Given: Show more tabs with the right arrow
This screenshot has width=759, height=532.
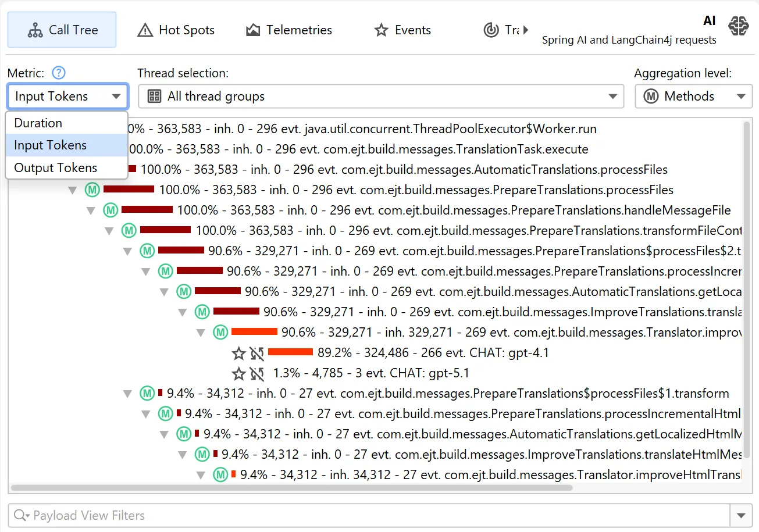Looking at the screenshot, I should (526, 30).
